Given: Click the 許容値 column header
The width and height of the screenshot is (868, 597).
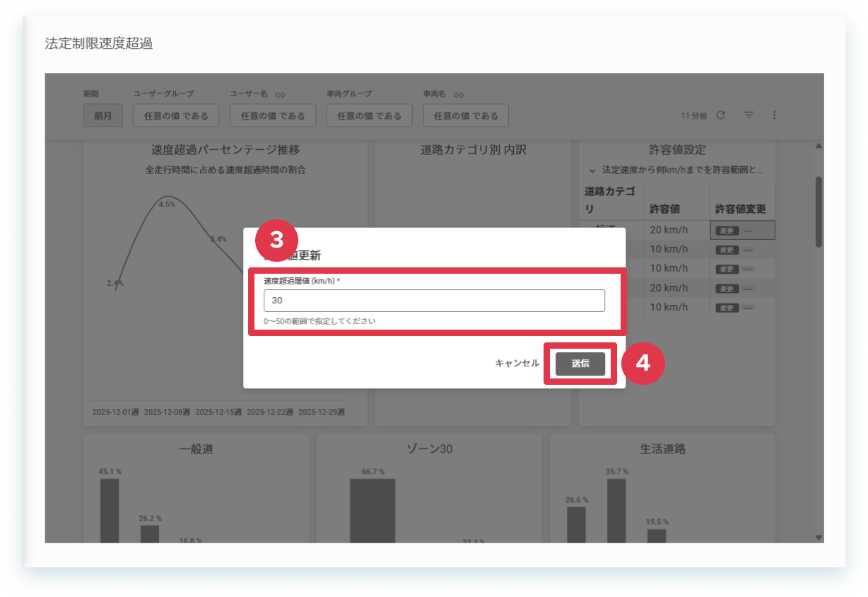Looking at the screenshot, I should 665,209.
